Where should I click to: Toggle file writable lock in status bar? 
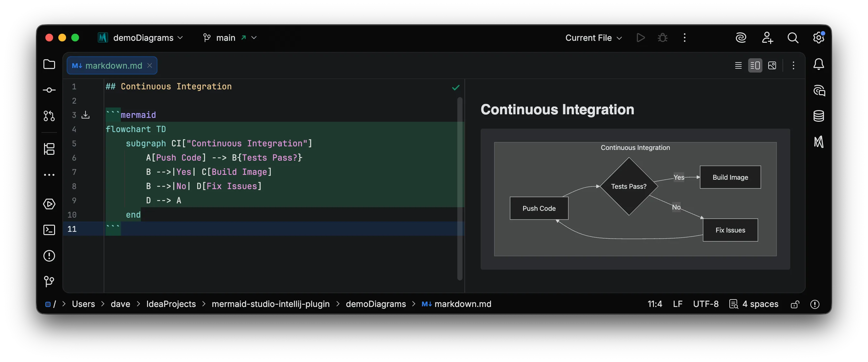[x=795, y=304]
